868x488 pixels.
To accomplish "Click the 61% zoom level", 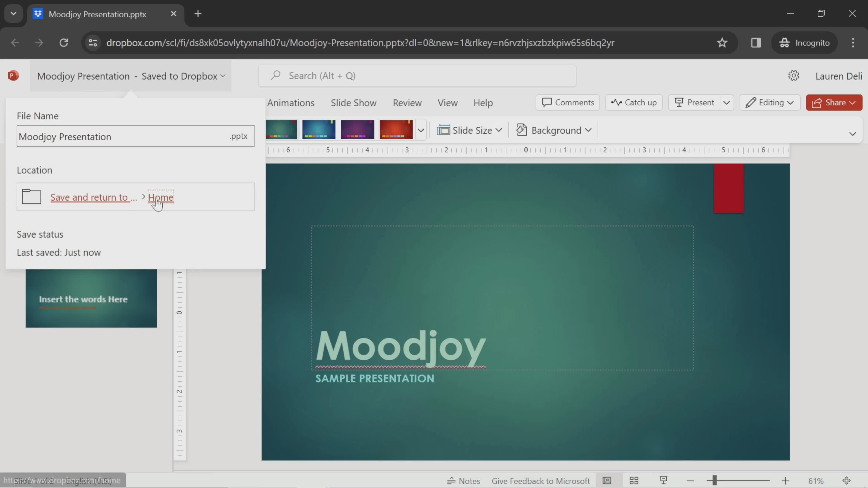I will [x=816, y=481].
